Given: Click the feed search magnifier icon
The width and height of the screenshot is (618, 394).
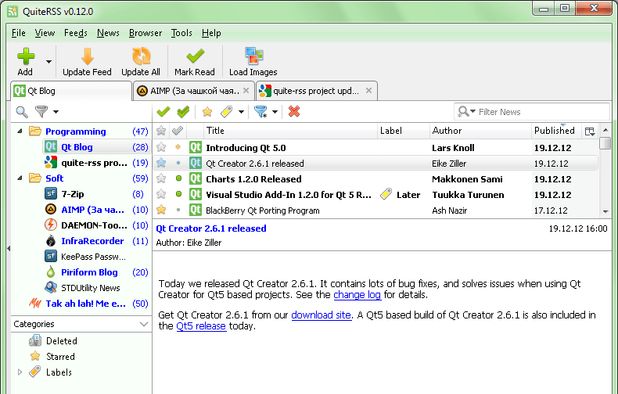Looking at the screenshot, I should (22, 112).
